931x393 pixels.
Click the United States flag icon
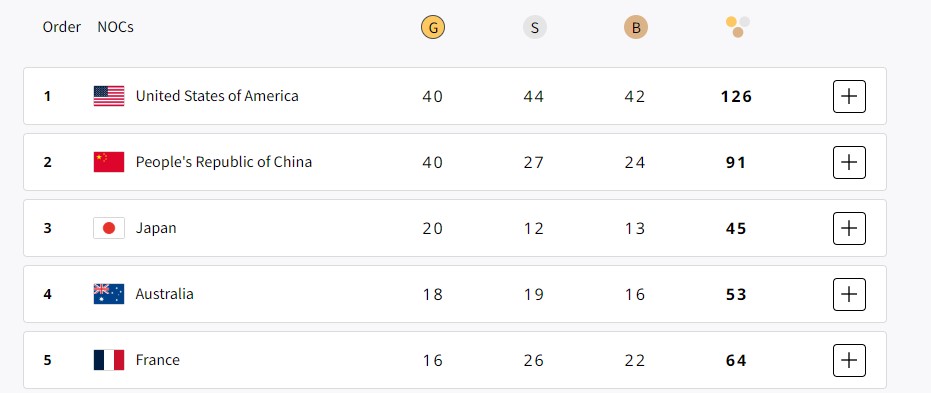pos(109,96)
